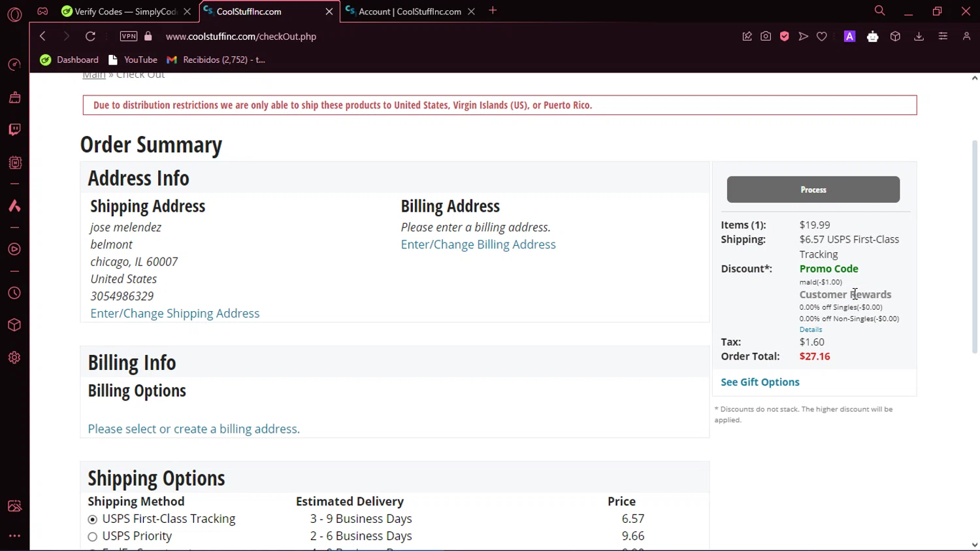The width and height of the screenshot is (980, 551).
Task: Close the CoolStuffInc.com checkout tab
Action: [x=329, y=12]
